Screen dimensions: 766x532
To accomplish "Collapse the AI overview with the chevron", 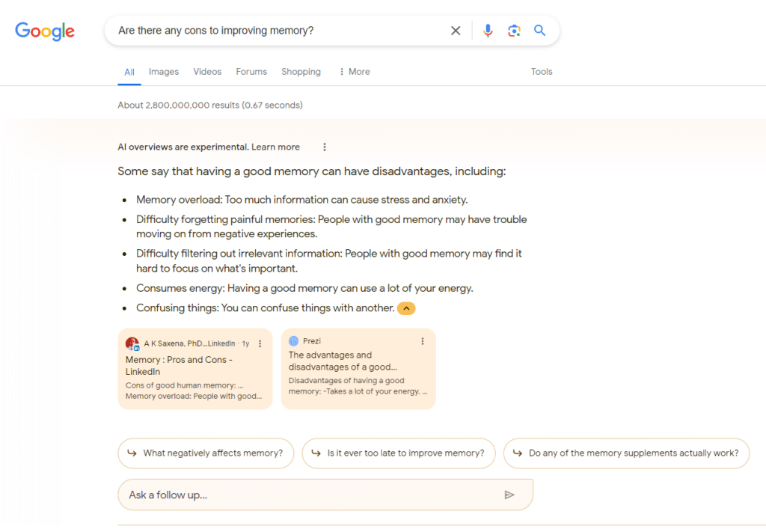I will [406, 308].
